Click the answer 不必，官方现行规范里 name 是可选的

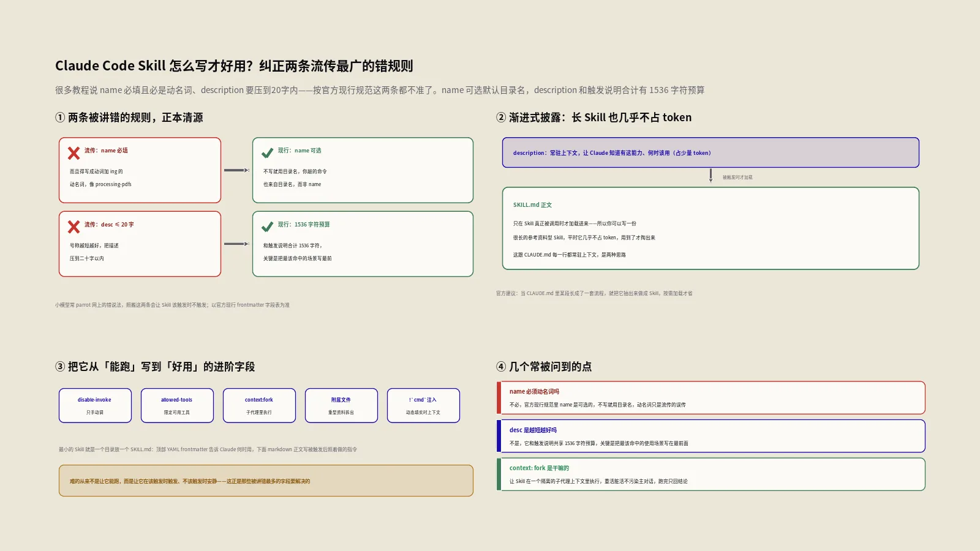(598, 405)
